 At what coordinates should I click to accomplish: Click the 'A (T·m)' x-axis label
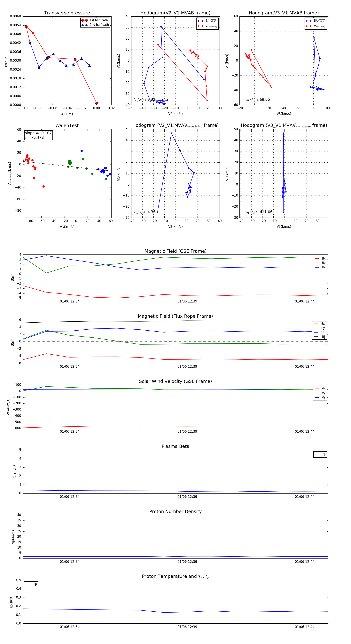click(67, 114)
